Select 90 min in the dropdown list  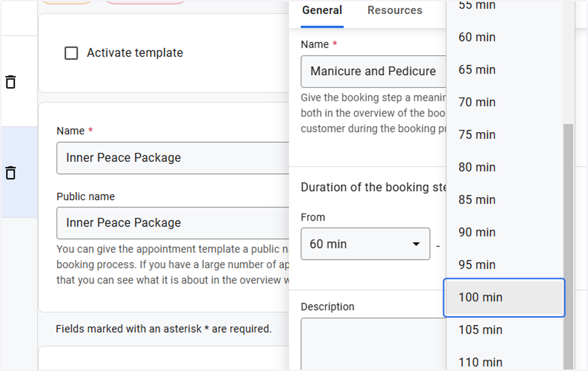505,232
